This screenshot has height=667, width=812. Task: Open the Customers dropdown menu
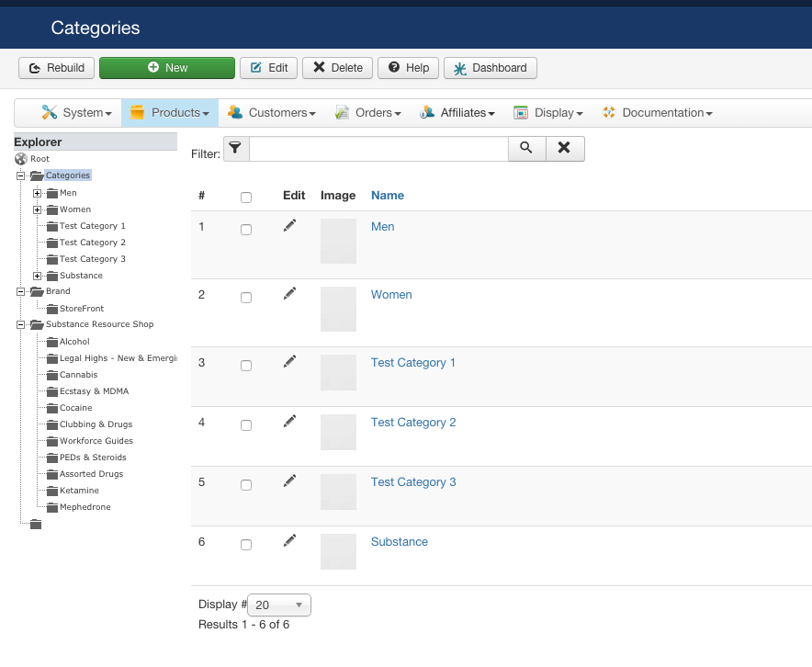point(272,112)
